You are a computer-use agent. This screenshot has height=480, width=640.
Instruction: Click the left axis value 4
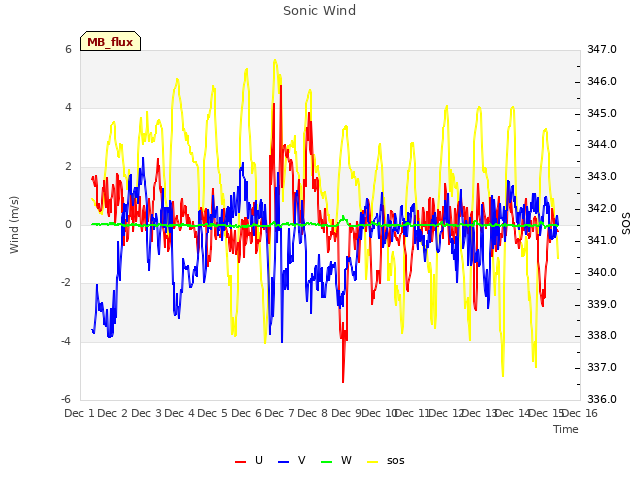(x=68, y=108)
